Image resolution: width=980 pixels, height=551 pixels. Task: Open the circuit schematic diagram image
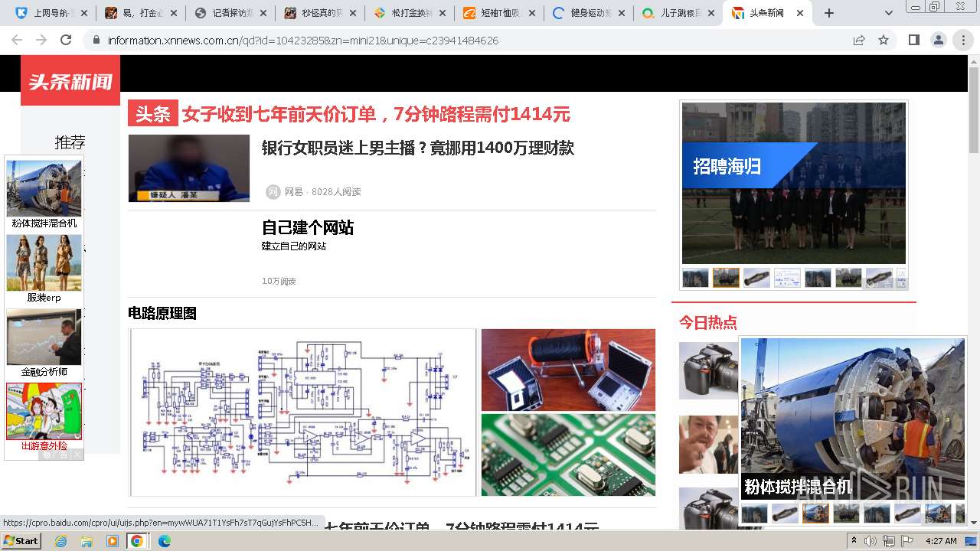point(302,412)
